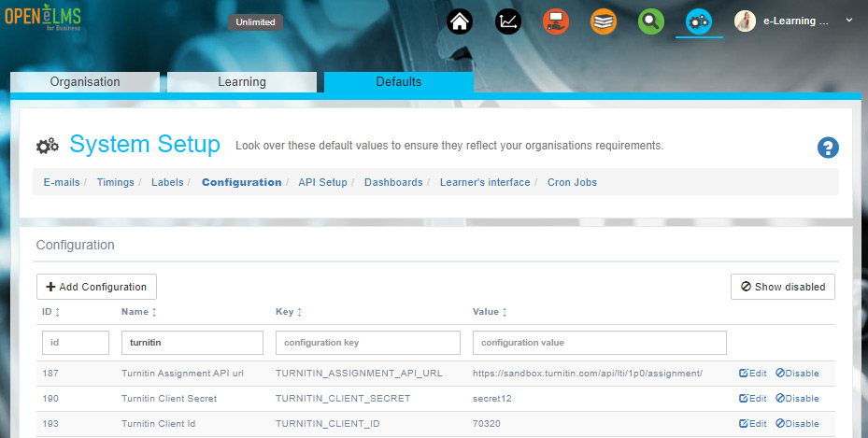Screen dimensions: 868x438
Task: Click the blue help question mark icon
Action: pos(828,148)
